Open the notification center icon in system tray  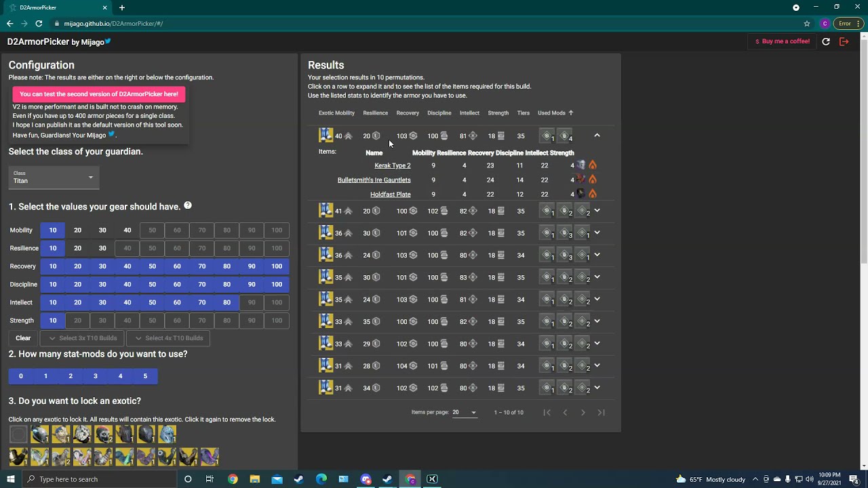click(x=854, y=479)
